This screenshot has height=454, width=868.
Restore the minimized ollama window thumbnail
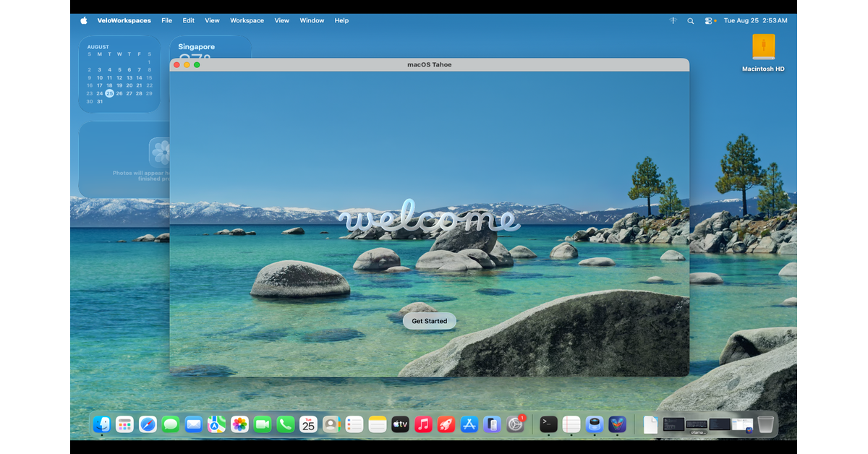pos(696,425)
